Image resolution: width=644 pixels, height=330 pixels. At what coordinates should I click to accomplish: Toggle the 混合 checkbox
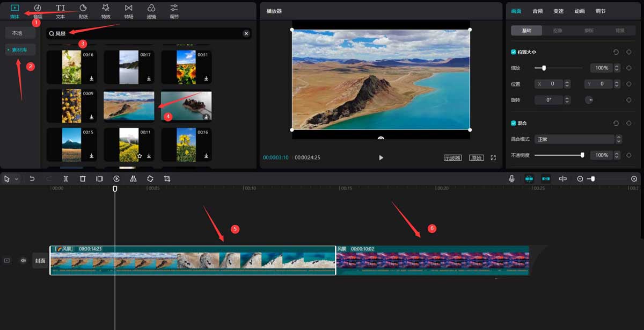pyautogui.click(x=514, y=123)
